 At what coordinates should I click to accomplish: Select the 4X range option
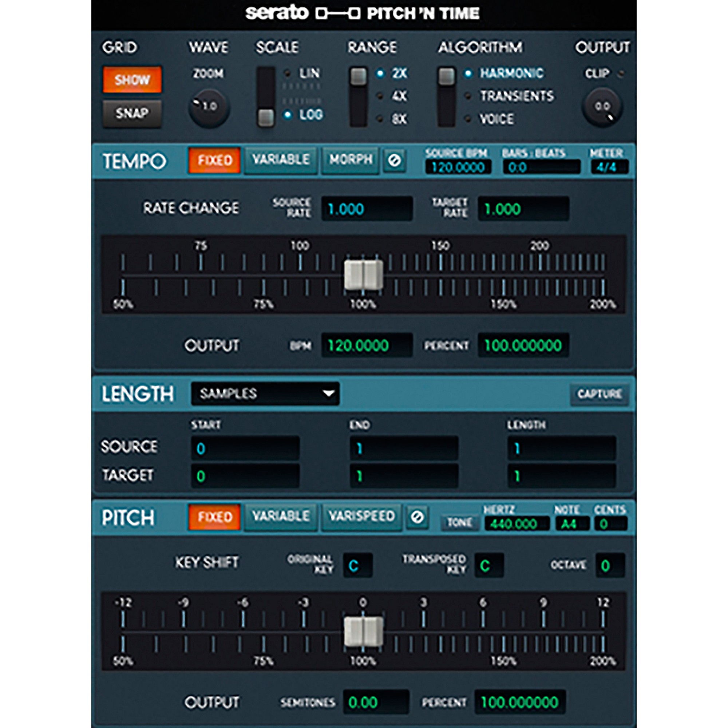[x=392, y=96]
